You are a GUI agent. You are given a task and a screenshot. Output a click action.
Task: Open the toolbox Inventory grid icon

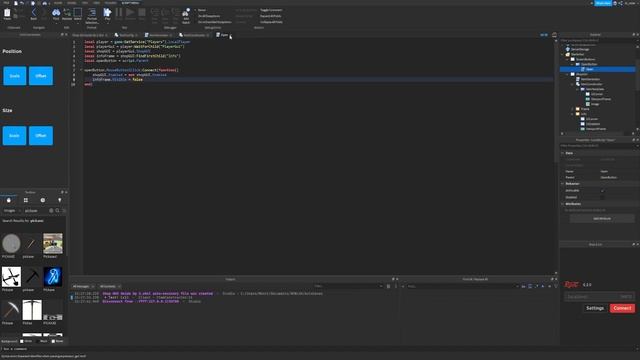coord(26,200)
